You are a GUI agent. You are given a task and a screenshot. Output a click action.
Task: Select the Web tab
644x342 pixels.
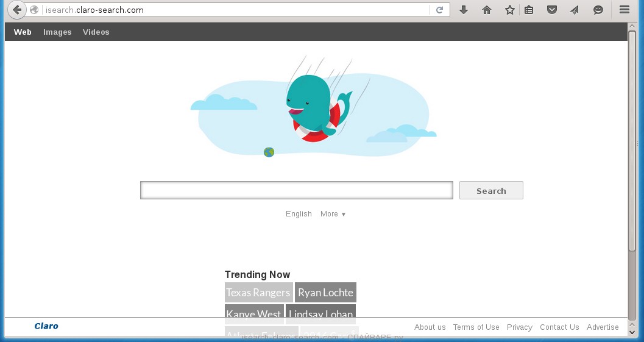point(23,32)
